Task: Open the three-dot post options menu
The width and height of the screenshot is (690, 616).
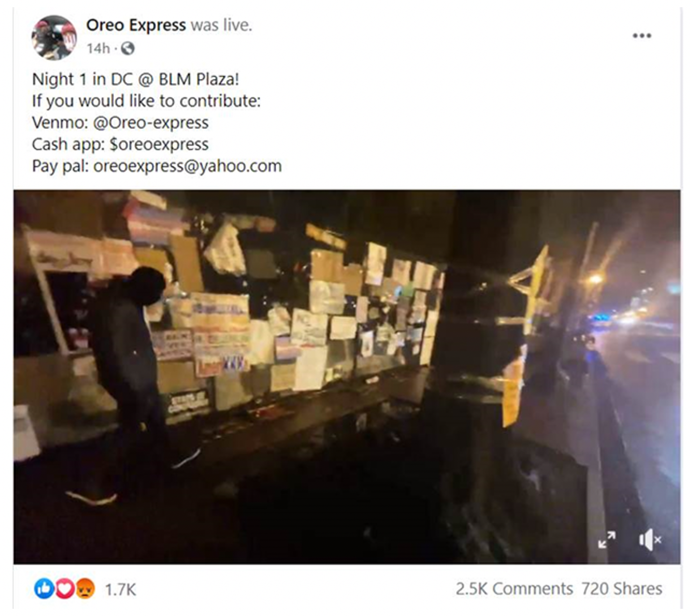Action: coord(642,36)
